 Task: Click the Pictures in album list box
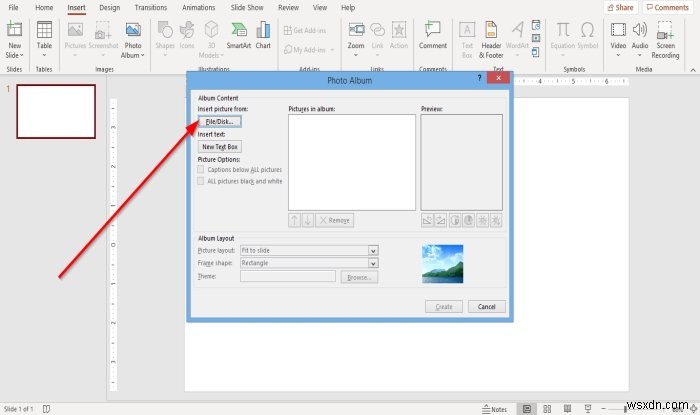click(352, 162)
